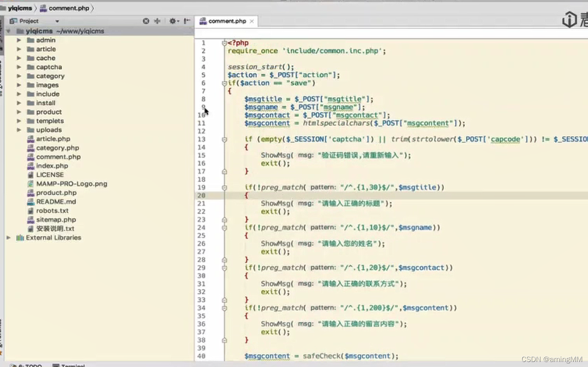Click the scroll-from-source target icon in Project panel
This screenshot has height=367, width=588.
[146, 21]
